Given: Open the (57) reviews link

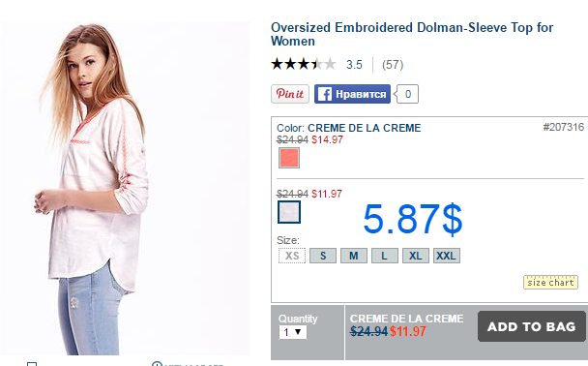Looking at the screenshot, I should (x=393, y=65).
